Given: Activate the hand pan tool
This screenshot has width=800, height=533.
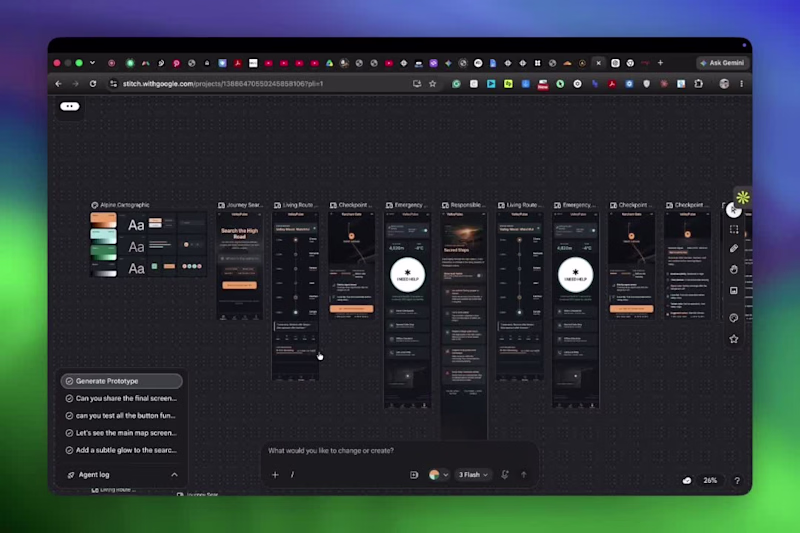Looking at the screenshot, I should (x=734, y=269).
